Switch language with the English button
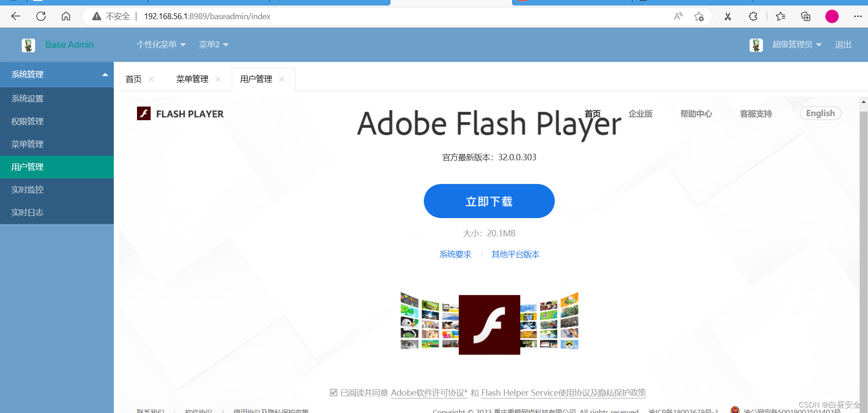The width and height of the screenshot is (868, 413). pyautogui.click(x=820, y=113)
